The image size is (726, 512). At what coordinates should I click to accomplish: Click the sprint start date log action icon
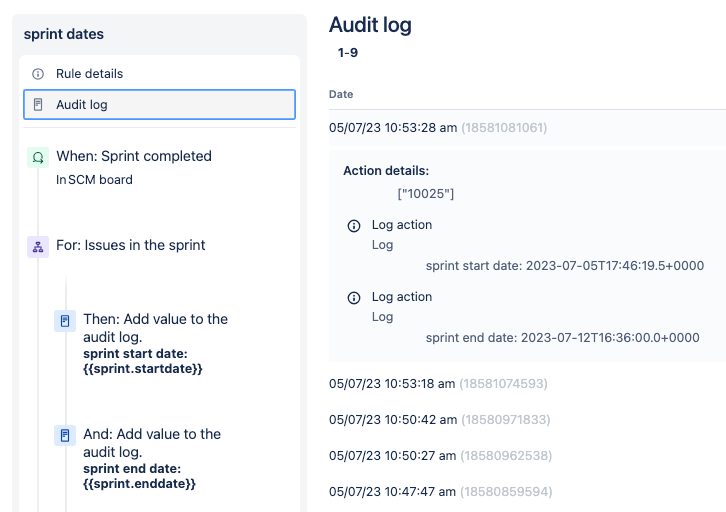pyautogui.click(x=65, y=321)
